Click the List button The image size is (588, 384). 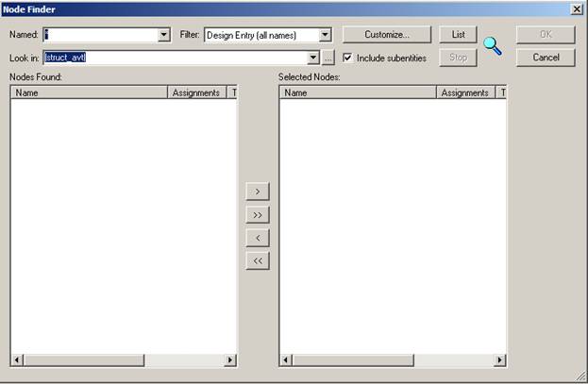pyautogui.click(x=459, y=35)
